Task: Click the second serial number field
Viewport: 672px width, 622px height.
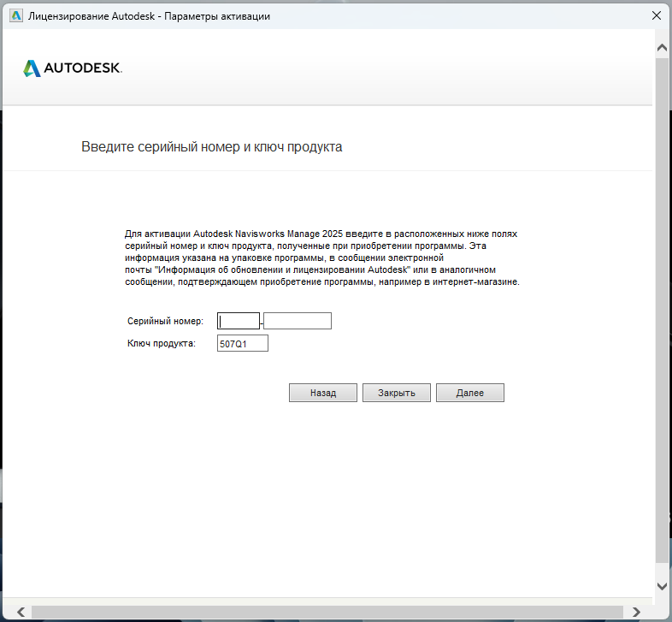Action: [298, 321]
